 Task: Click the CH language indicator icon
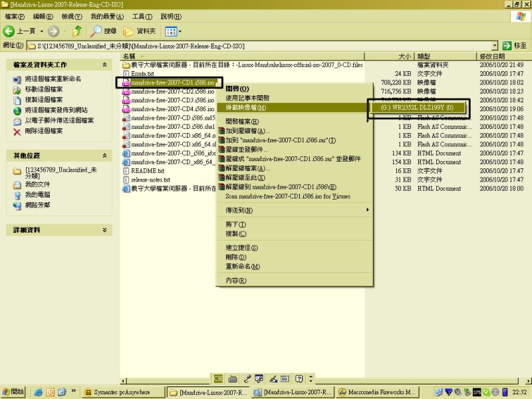coord(217,378)
